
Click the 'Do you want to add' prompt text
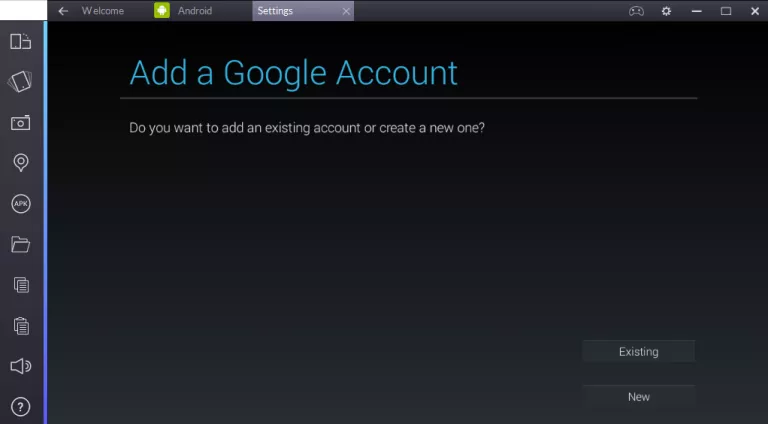307,128
